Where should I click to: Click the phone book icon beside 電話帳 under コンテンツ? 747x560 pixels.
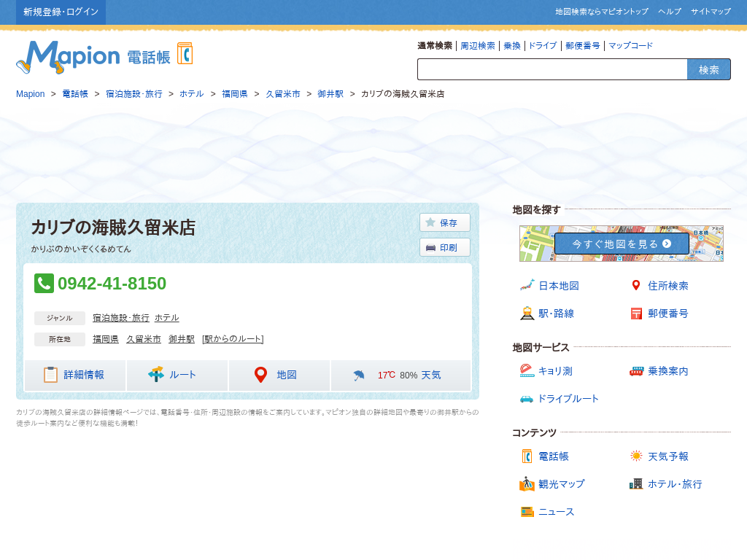[x=527, y=456]
